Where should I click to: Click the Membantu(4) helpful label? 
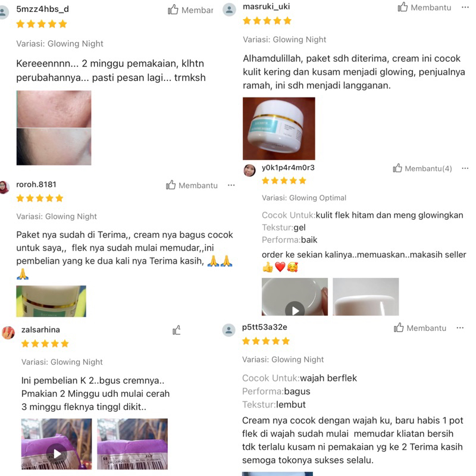(428, 168)
